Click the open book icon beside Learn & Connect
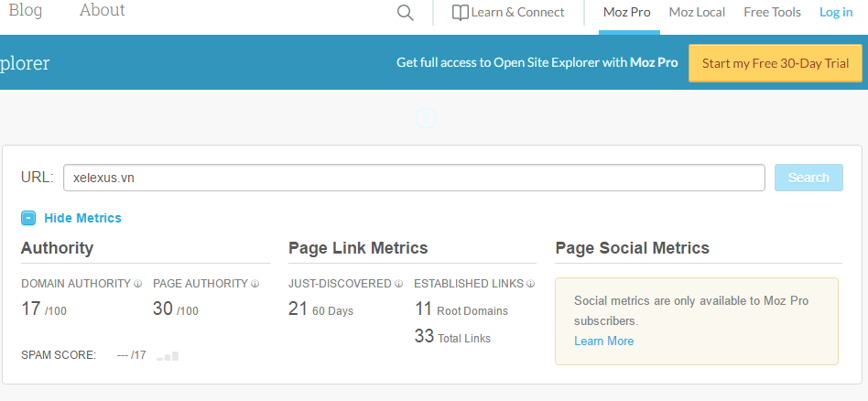The width and height of the screenshot is (868, 401). (x=460, y=13)
